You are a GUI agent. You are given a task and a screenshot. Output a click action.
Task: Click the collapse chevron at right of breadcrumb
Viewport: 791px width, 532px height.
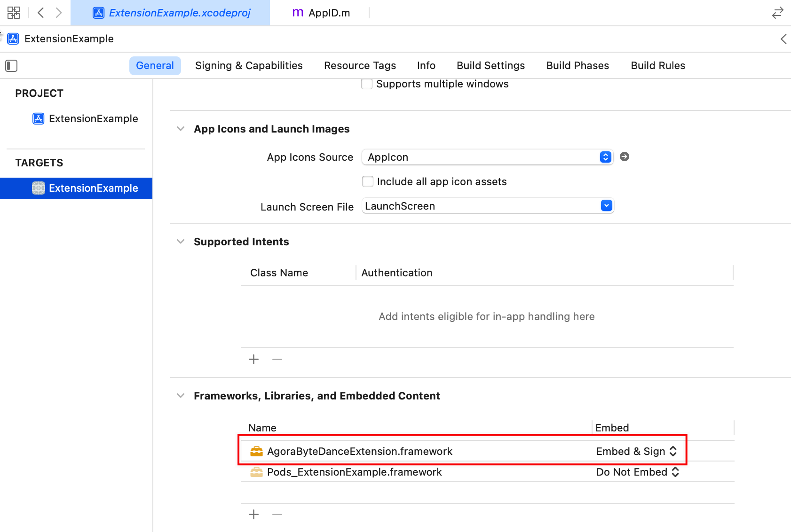coord(783,39)
